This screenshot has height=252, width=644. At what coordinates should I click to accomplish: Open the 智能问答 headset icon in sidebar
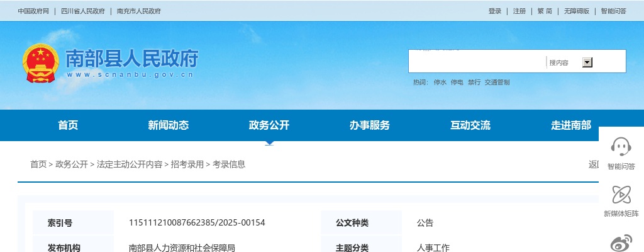[x=621, y=147]
